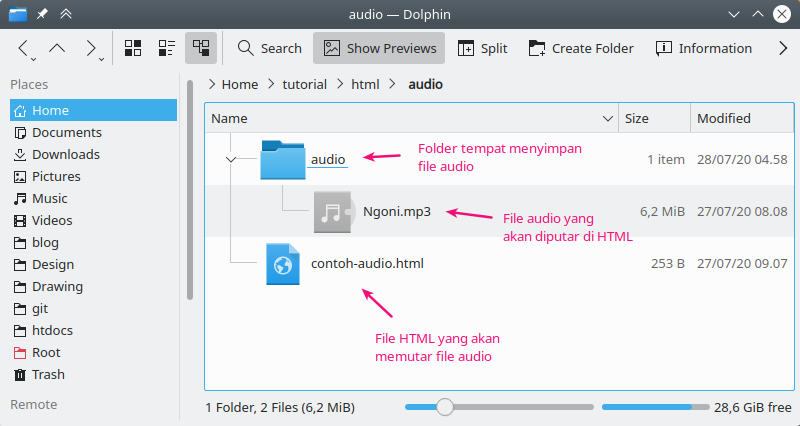800x426 pixels.
Task: Maximize the Dolphin window
Action: [x=758, y=14]
